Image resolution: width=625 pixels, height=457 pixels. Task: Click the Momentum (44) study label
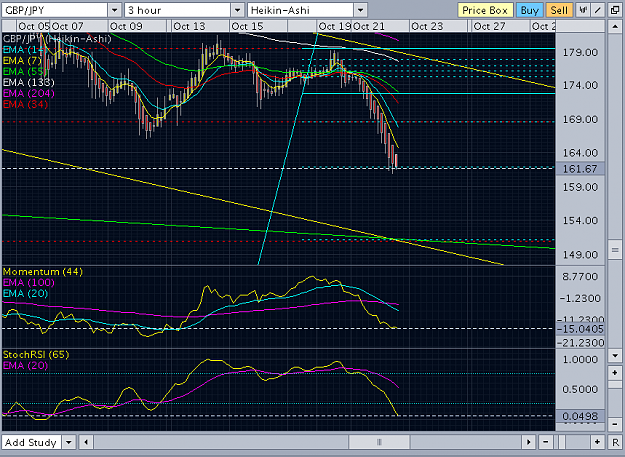point(43,272)
